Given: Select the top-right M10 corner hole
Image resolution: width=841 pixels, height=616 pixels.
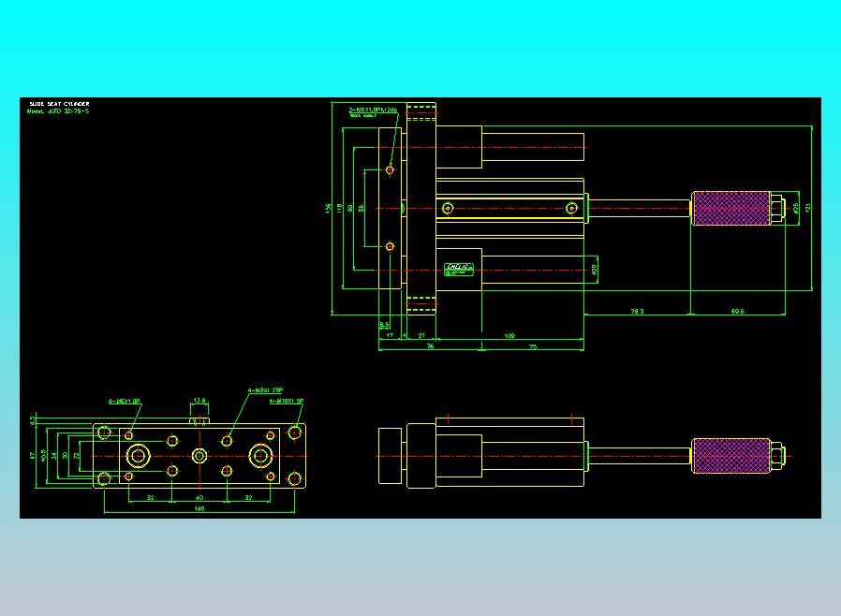Looking at the screenshot, I should tap(294, 433).
